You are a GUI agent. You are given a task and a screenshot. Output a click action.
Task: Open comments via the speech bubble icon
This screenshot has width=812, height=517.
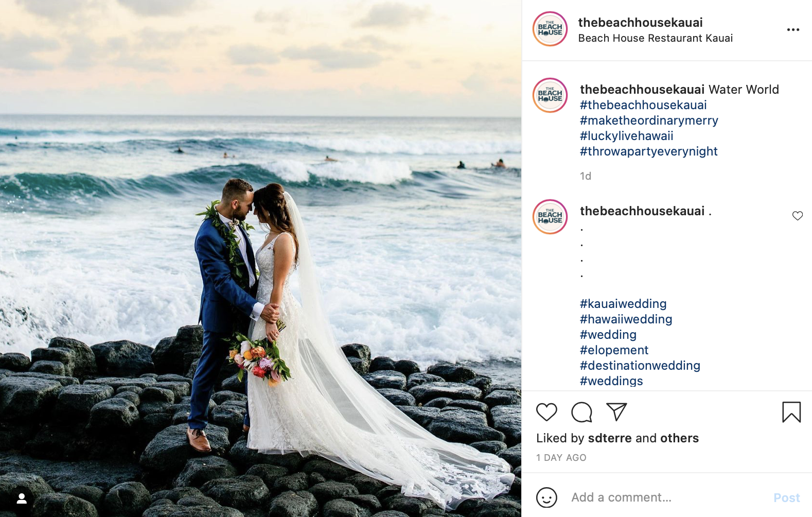click(x=581, y=412)
